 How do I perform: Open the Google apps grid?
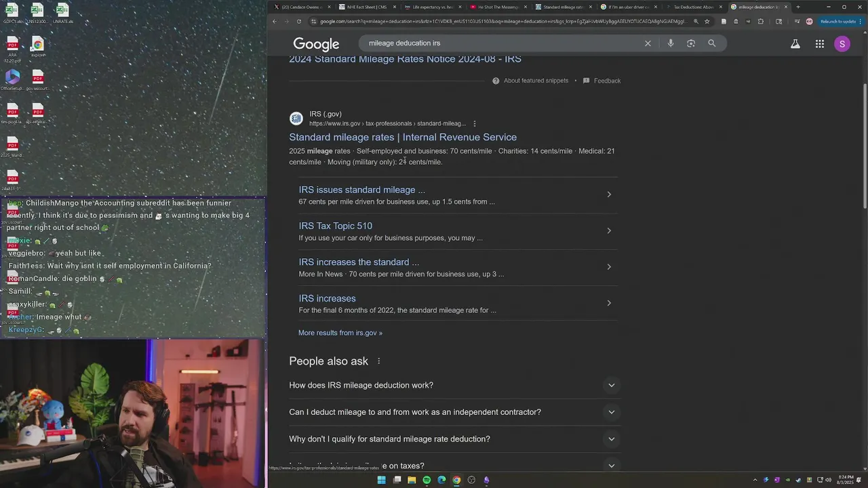(820, 44)
